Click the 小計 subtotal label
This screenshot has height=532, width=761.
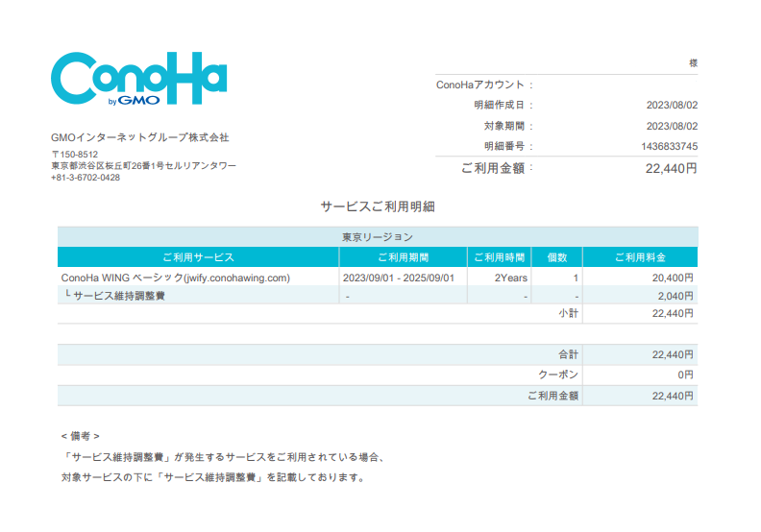click(568, 313)
